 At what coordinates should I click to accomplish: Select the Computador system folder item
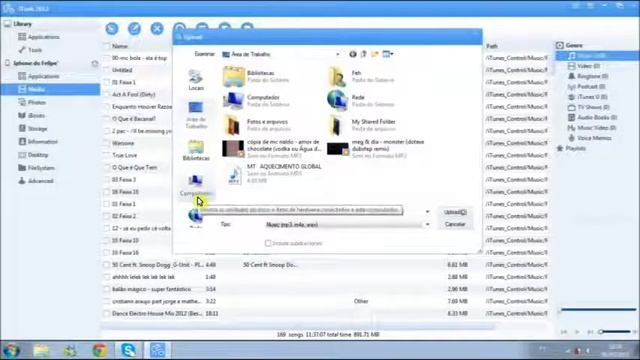pos(256,101)
